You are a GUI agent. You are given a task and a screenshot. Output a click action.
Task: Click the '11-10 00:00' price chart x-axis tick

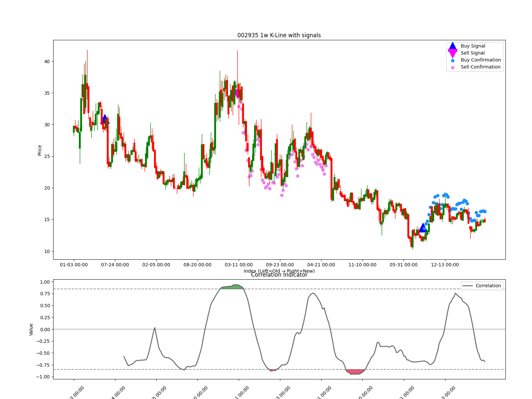[x=362, y=265]
